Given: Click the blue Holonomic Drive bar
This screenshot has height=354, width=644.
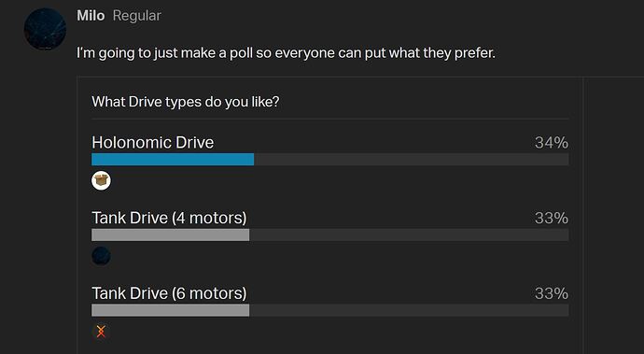Looking at the screenshot, I should tap(173, 159).
